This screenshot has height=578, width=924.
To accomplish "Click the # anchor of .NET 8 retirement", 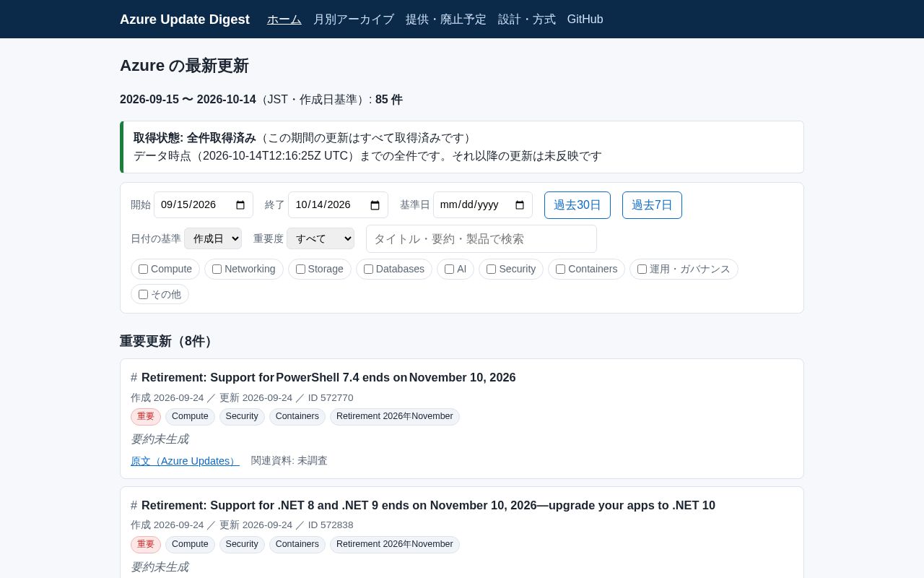I will 134,506.
